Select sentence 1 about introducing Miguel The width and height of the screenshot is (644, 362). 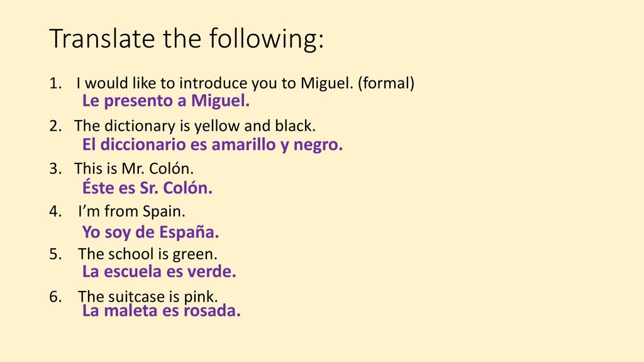[245, 84]
